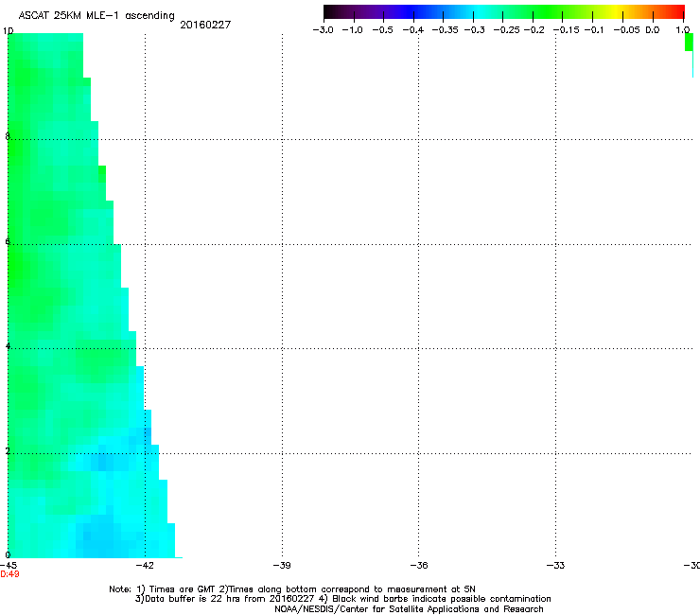Click the latitude 4 axis label
The width and height of the screenshot is (700, 615).
click(8, 346)
